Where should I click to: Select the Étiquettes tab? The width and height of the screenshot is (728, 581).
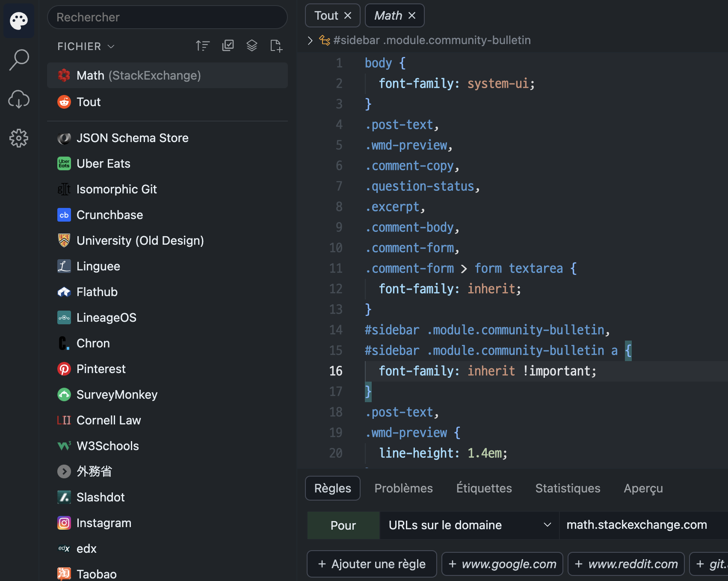484,488
